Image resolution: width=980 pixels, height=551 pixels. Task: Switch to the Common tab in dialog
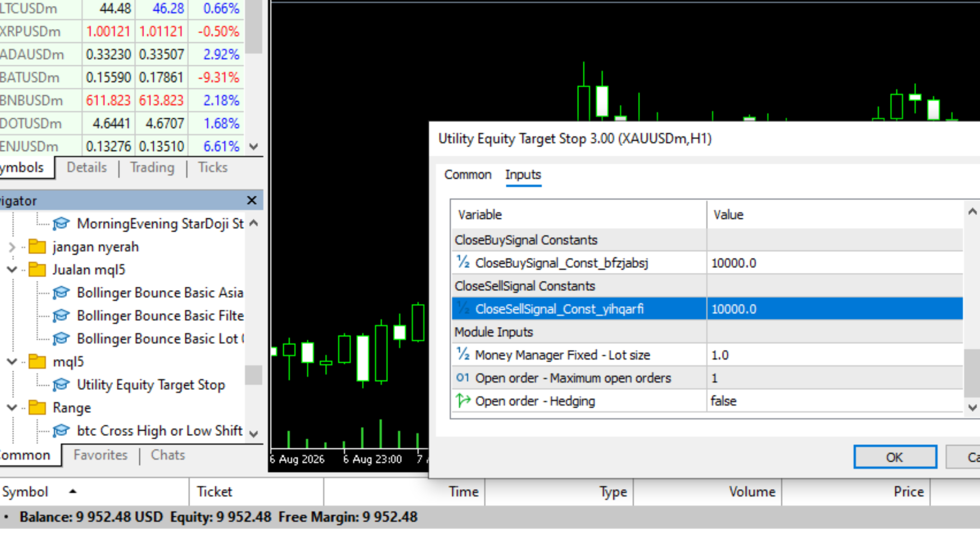(x=468, y=174)
